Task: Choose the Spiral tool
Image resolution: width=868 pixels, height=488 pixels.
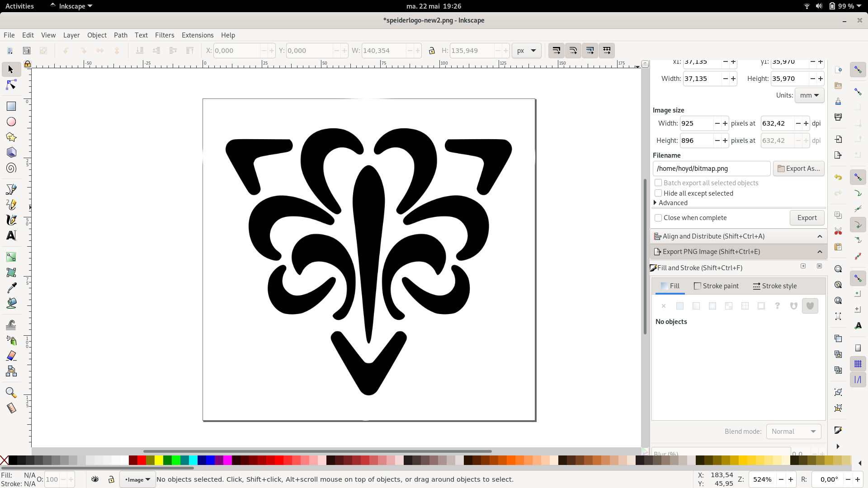Action: [11, 168]
